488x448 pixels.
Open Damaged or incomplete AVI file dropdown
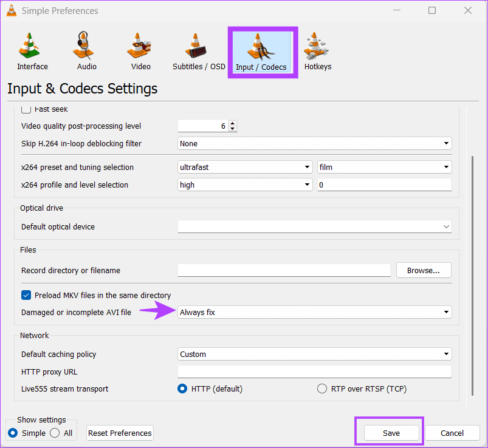[x=315, y=312]
